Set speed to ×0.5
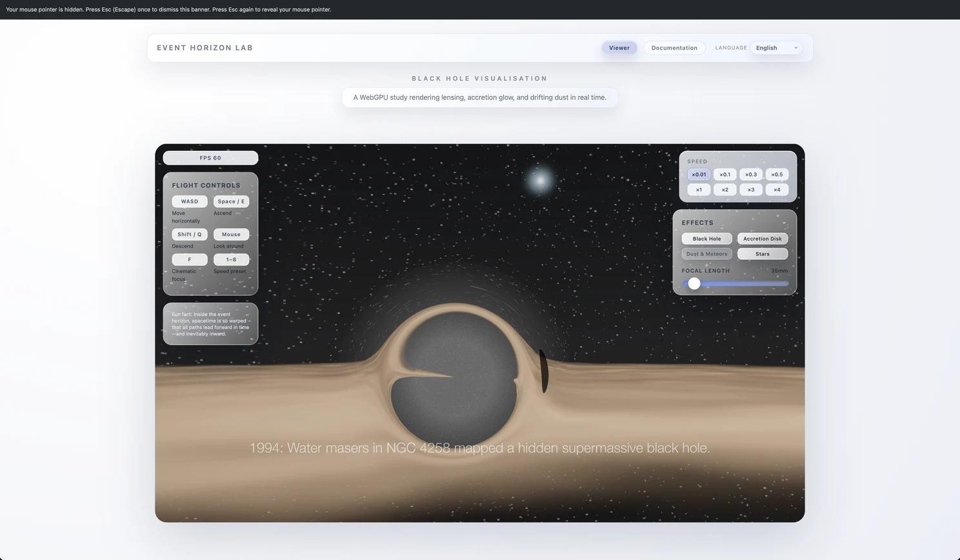Image resolution: width=960 pixels, height=560 pixels. click(x=777, y=174)
